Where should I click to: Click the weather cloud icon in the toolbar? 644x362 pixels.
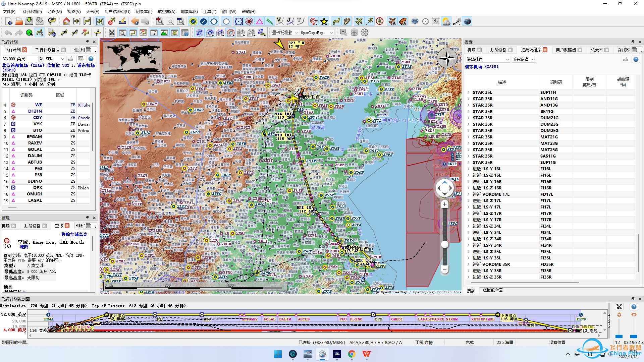pyautogui.click(x=446, y=21)
